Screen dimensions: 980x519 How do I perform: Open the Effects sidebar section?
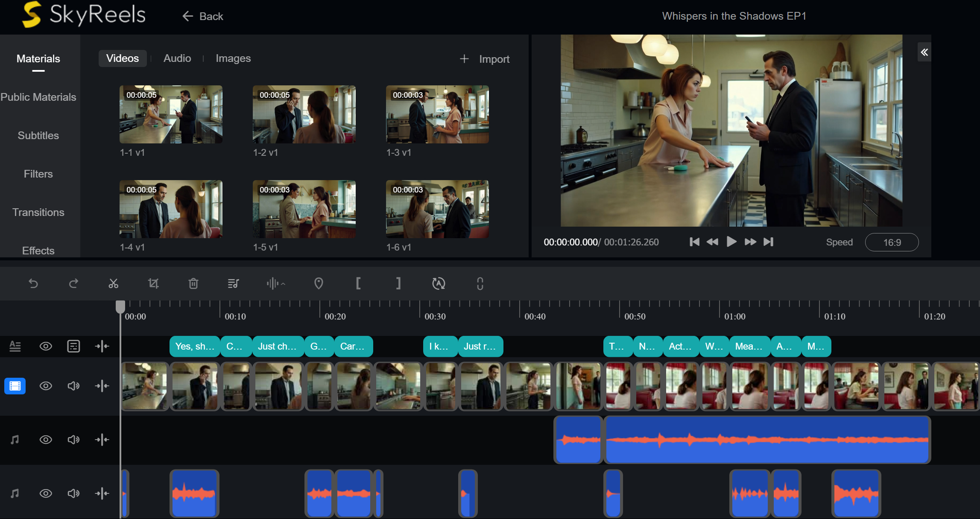pyautogui.click(x=38, y=251)
